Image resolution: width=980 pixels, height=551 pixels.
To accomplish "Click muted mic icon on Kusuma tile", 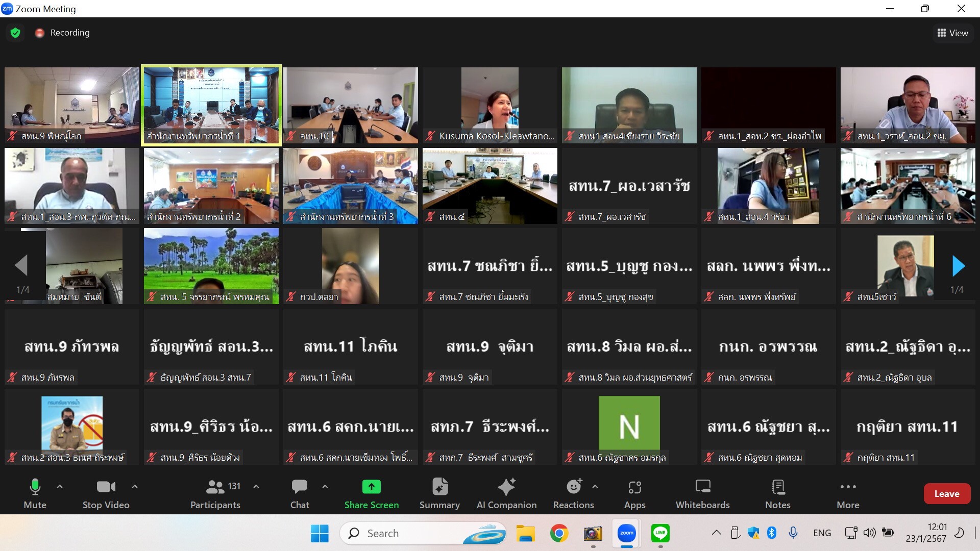I will [x=431, y=136].
